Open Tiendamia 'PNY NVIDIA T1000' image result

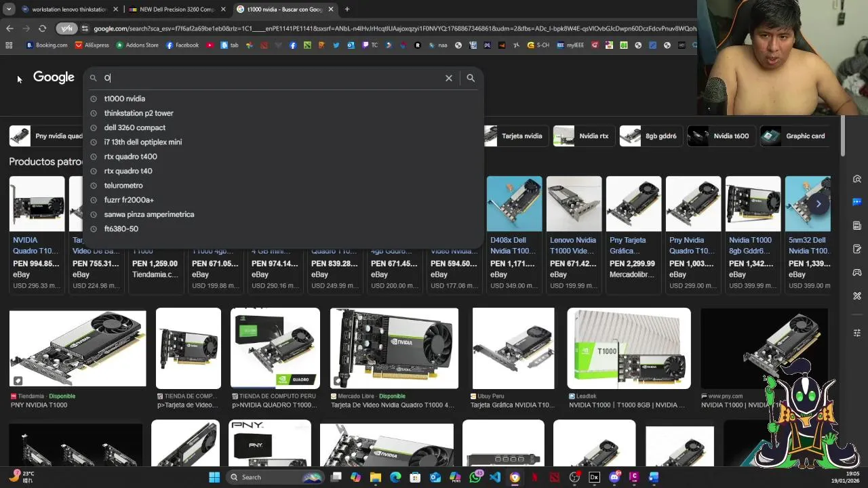pyautogui.click(x=77, y=348)
